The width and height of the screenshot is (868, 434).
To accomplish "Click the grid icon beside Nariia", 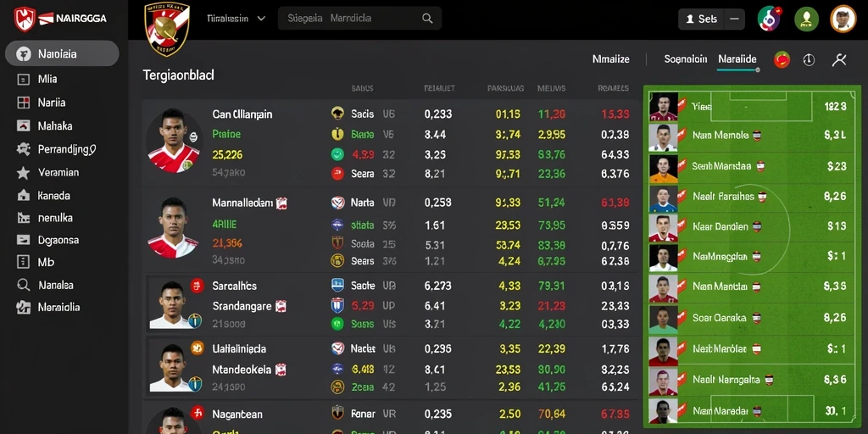I will [23, 103].
